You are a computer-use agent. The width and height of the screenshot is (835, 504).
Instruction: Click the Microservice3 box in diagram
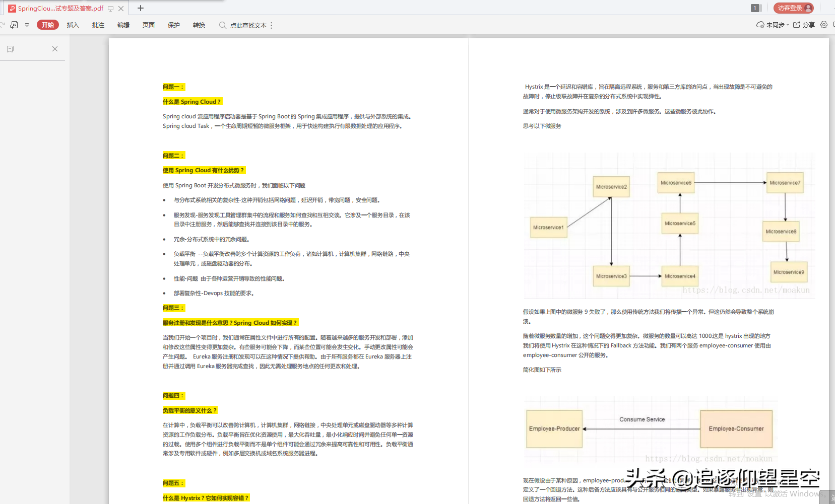coord(611,276)
